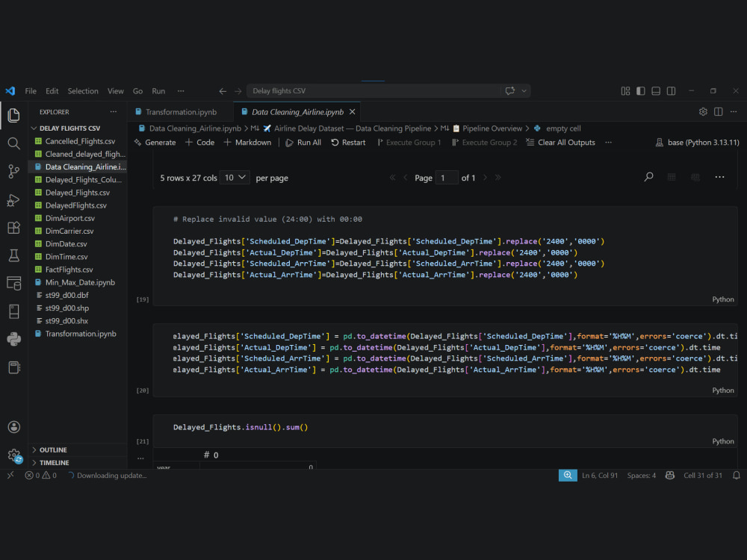Clear All Outputs
The height and width of the screenshot is (560, 747).
(560, 143)
